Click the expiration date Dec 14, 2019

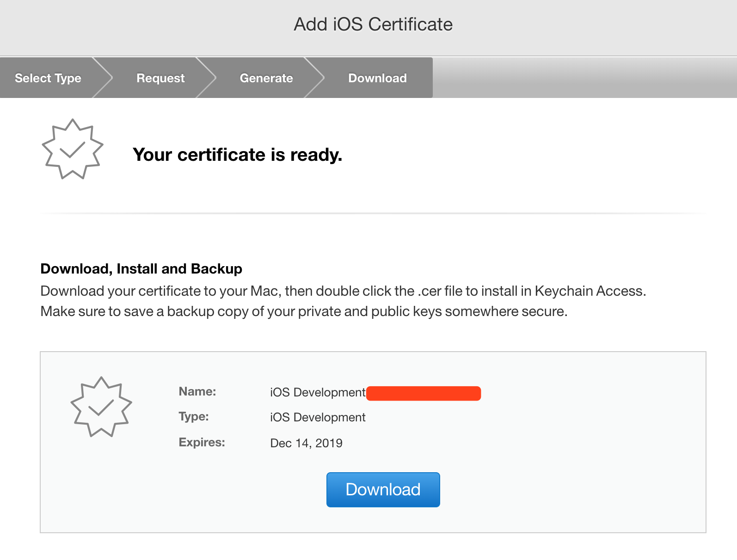[306, 443]
